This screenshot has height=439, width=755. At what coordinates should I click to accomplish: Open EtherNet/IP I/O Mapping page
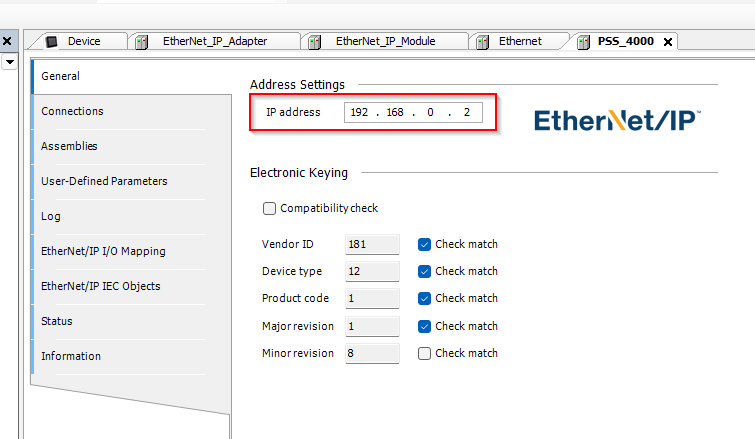pyautogui.click(x=131, y=251)
